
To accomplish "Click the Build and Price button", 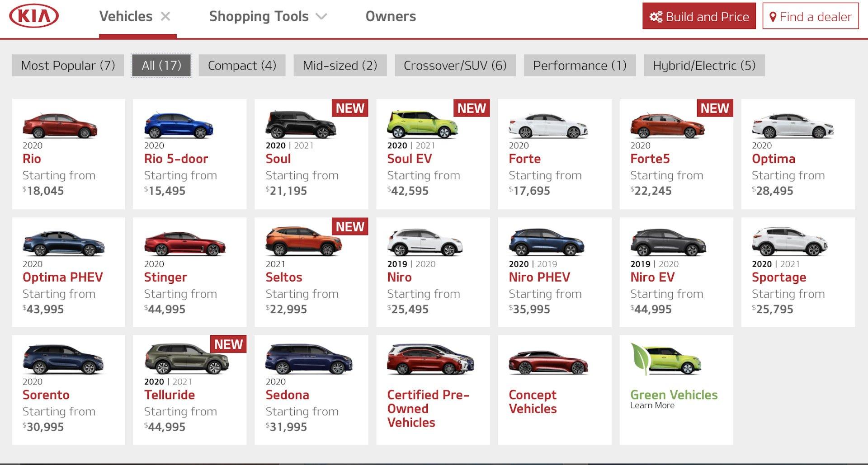I will [698, 17].
